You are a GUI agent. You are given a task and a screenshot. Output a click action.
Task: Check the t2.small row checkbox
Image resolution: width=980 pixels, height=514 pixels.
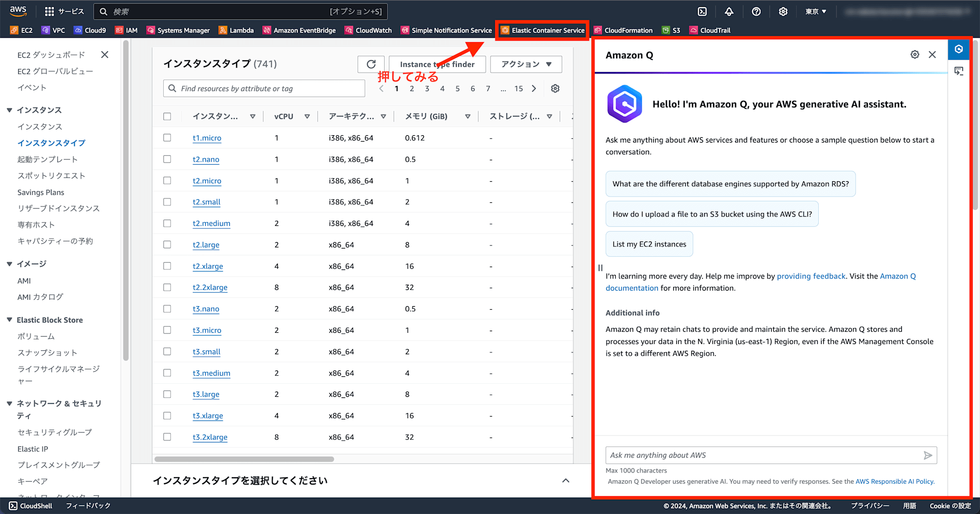tap(167, 202)
